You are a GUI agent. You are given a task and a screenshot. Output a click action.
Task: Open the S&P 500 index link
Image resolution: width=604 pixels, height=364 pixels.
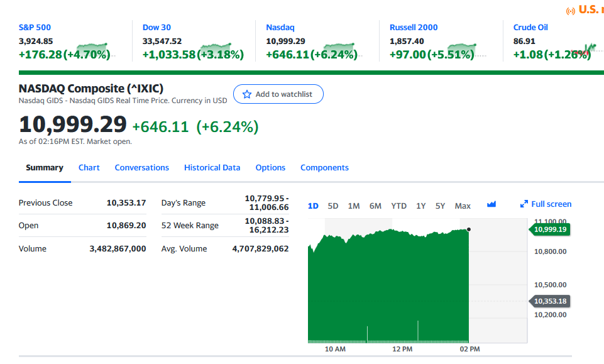[35, 28]
